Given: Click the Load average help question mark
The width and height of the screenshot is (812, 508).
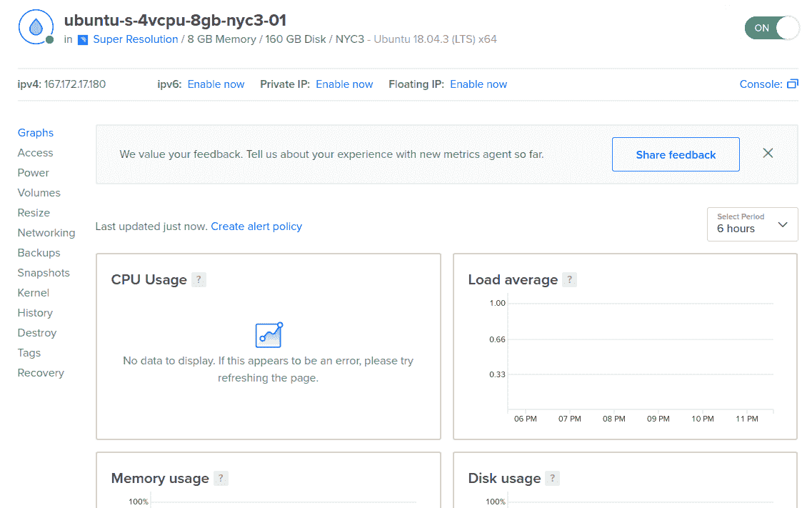Looking at the screenshot, I should pos(569,279).
